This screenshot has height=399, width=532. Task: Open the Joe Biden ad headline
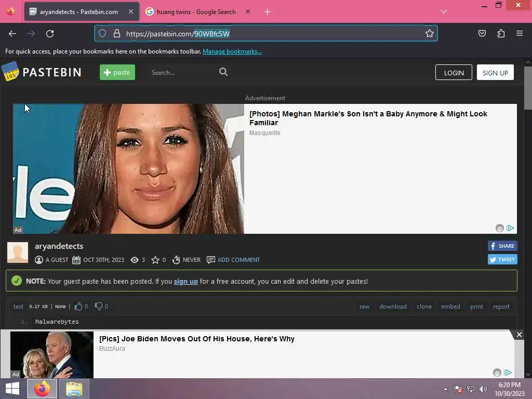(197, 339)
